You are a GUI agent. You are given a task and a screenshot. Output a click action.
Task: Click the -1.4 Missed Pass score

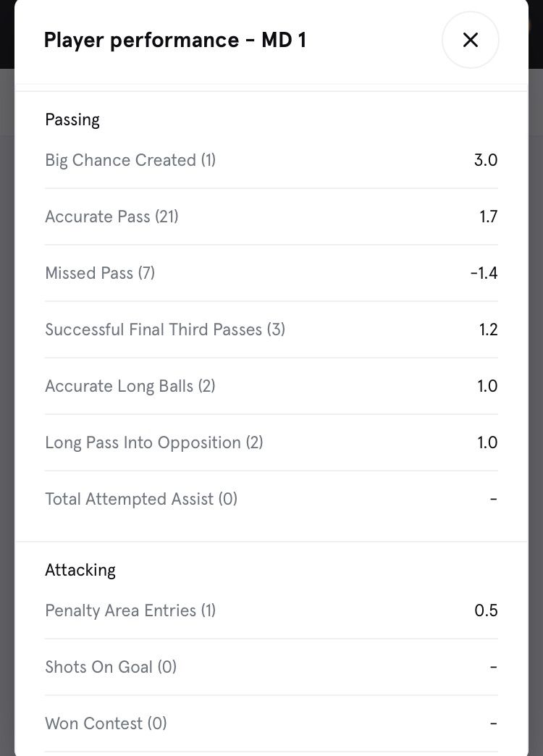tap(483, 273)
